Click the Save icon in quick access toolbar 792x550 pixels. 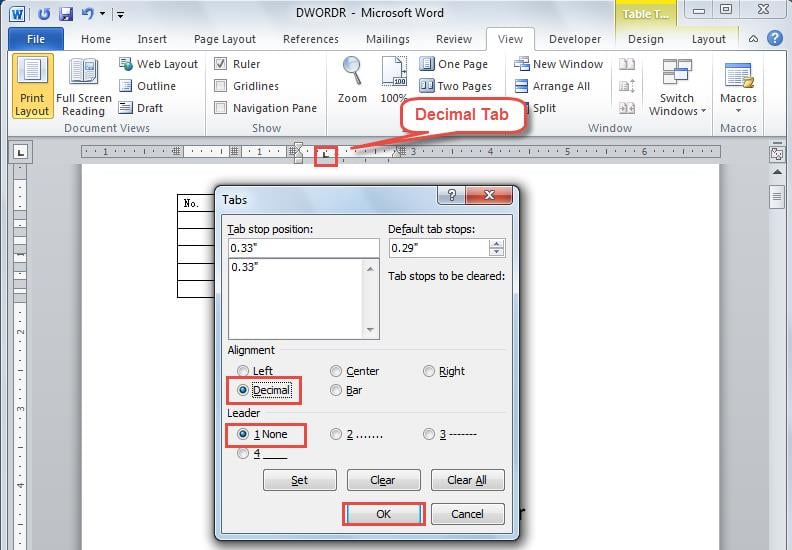pyautogui.click(x=66, y=14)
